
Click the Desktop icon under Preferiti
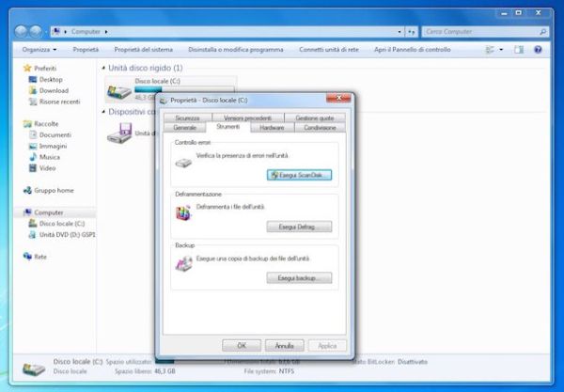tap(32, 80)
